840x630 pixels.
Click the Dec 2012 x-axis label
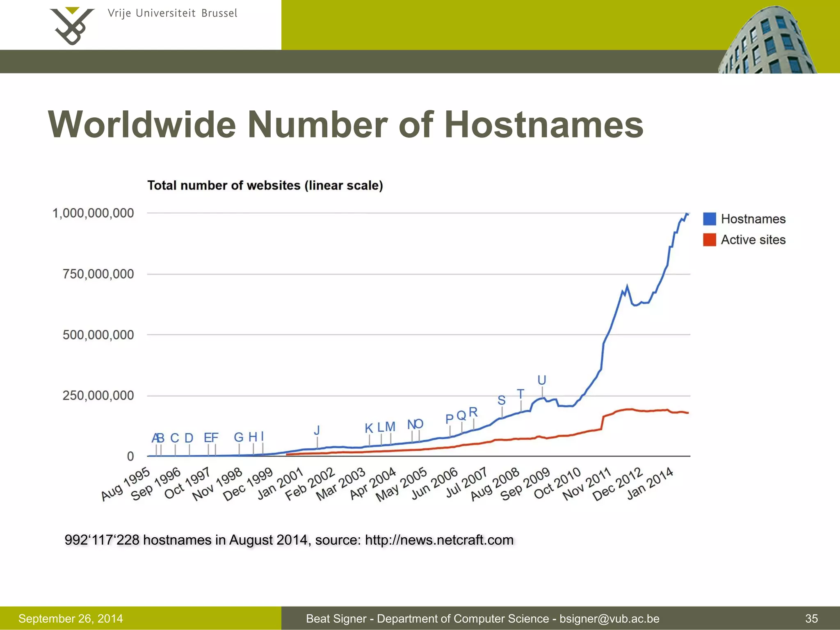[x=618, y=484]
